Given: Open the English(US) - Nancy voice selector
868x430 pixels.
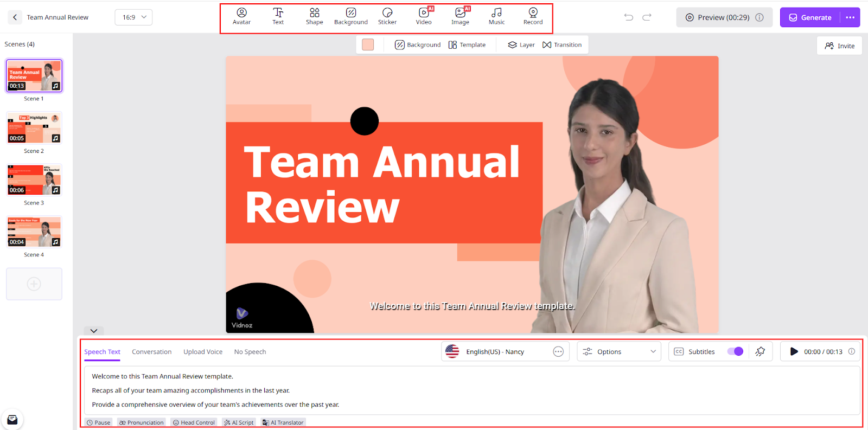Looking at the screenshot, I should pos(505,351).
